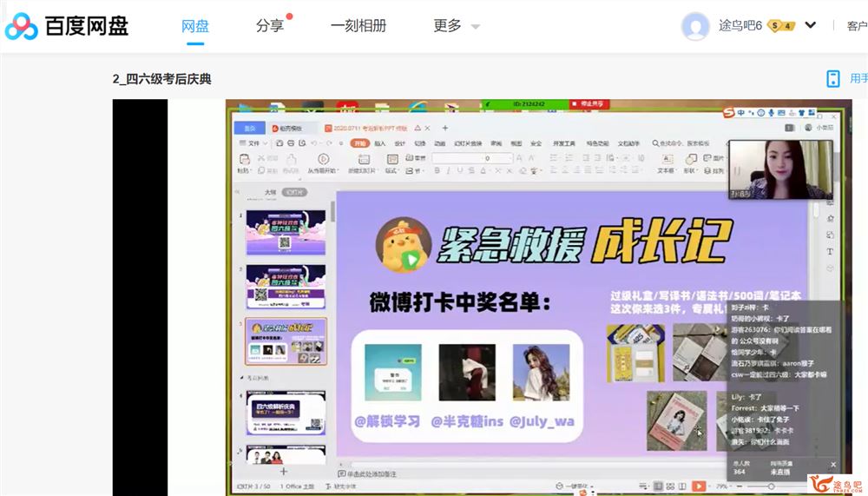Select the 2020.0711 PPT document tab
The width and height of the screenshot is (868, 496).
point(370,128)
